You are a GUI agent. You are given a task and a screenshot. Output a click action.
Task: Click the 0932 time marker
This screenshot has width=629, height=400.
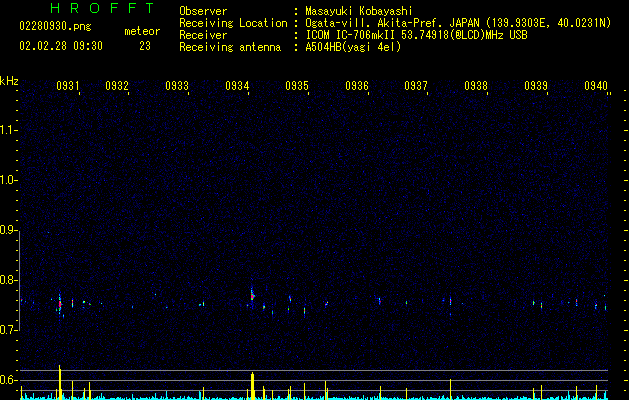click(117, 86)
